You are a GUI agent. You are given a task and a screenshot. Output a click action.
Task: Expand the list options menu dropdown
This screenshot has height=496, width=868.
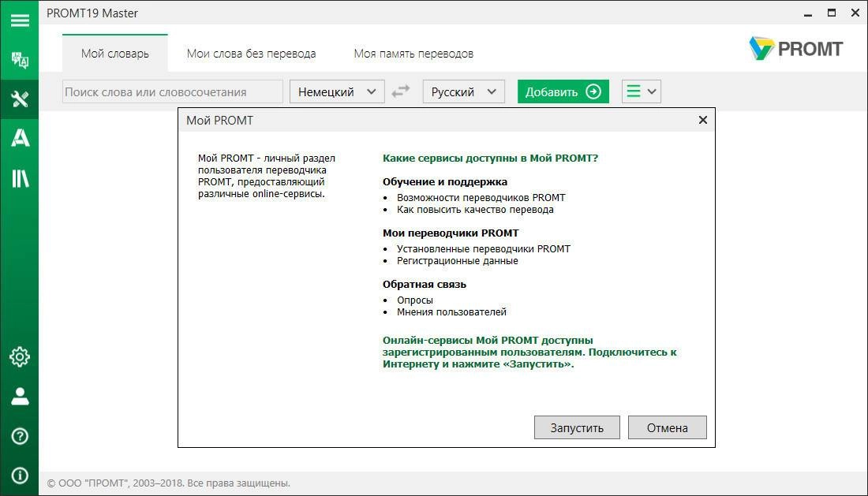point(641,91)
